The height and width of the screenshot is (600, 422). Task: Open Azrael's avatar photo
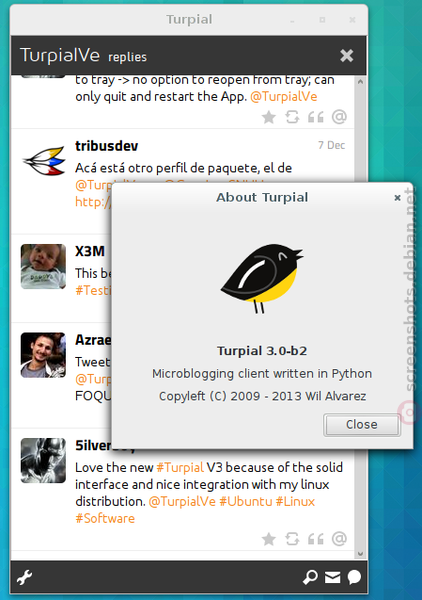[x=43, y=355]
